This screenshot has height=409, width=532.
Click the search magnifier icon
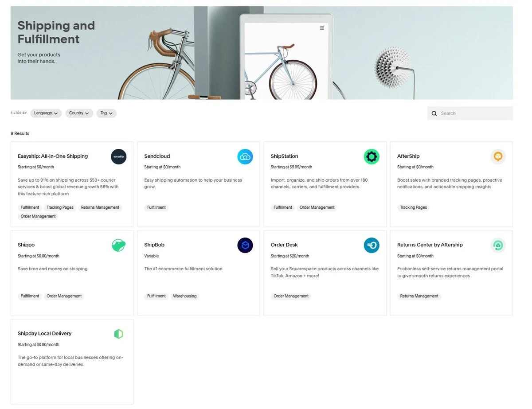click(x=434, y=113)
